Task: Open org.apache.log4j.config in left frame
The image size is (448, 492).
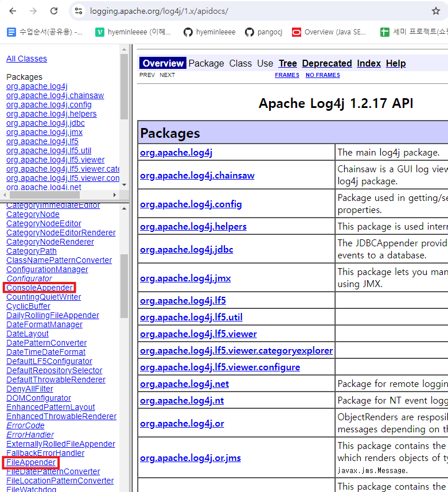Action: pyautogui.click(x=49, y=104)
